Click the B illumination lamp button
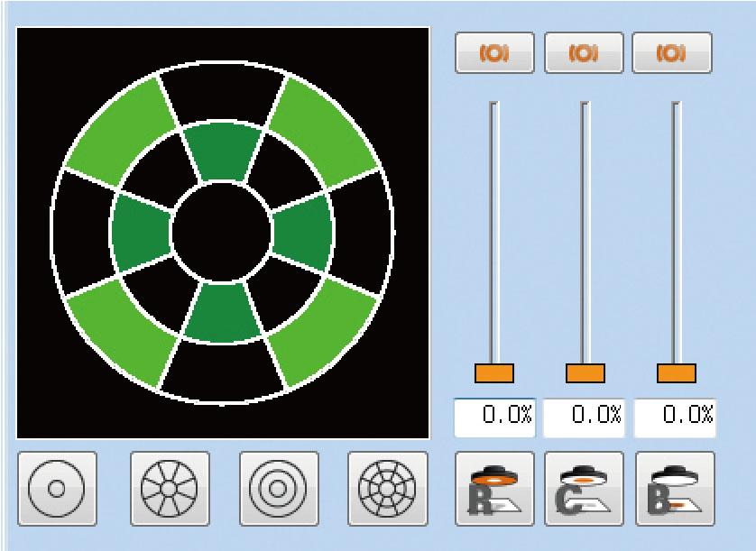756x551 pixels. [675, 489]
